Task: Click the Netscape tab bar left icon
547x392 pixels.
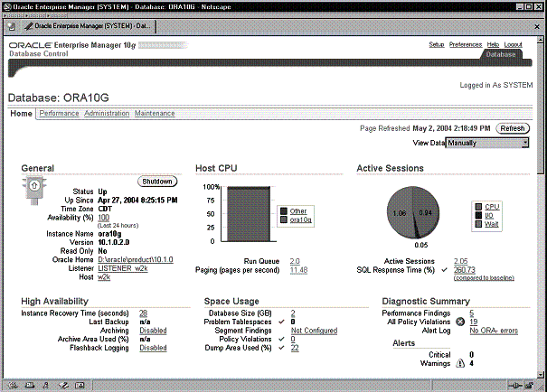Action: [12, 26]
